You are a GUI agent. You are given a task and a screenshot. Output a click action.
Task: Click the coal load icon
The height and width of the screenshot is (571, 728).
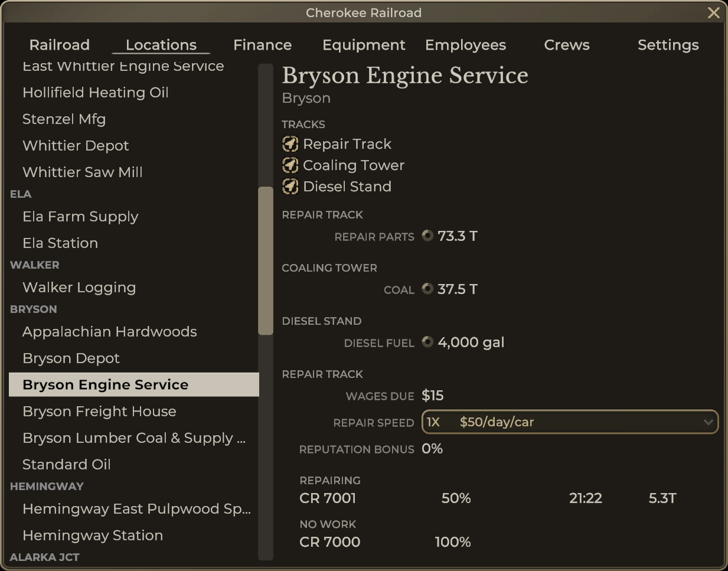point(427,289)
